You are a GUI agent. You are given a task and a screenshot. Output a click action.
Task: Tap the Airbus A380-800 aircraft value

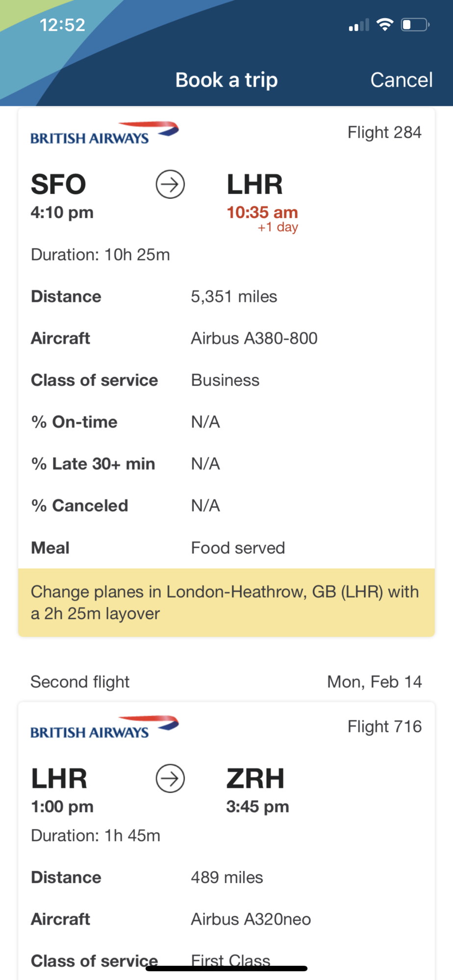254,338
